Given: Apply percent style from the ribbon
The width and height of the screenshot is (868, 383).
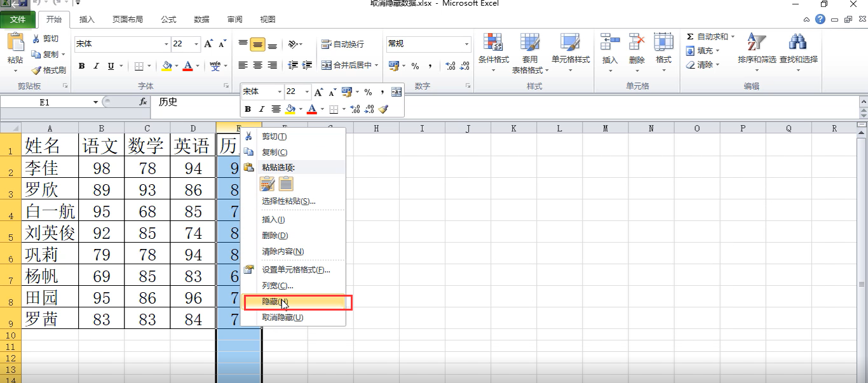Looking at the screenshot, I should (415, 65).
